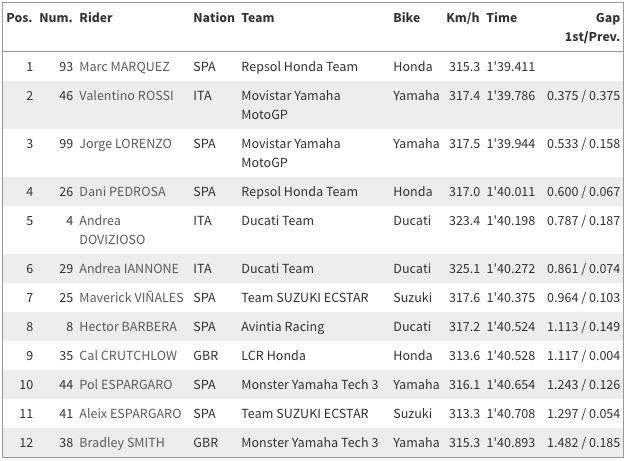Click the Time column header

click(x=502, y=18)
